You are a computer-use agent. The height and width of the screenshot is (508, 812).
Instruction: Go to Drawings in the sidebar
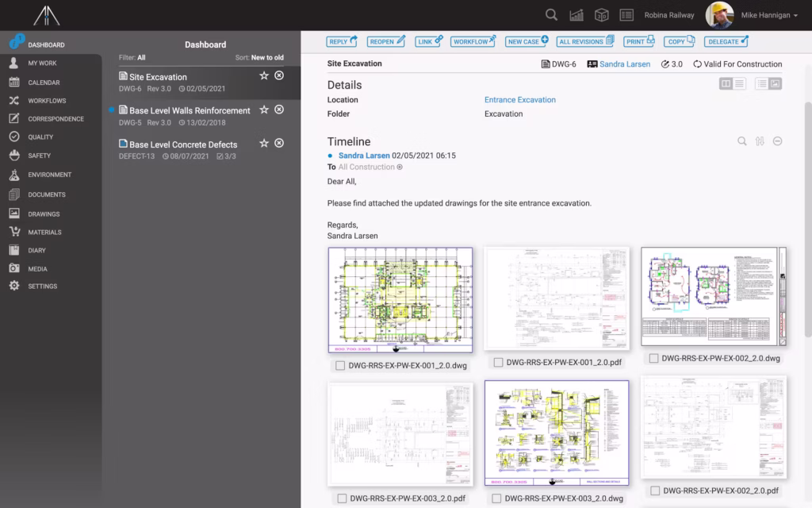click(44, 214)
